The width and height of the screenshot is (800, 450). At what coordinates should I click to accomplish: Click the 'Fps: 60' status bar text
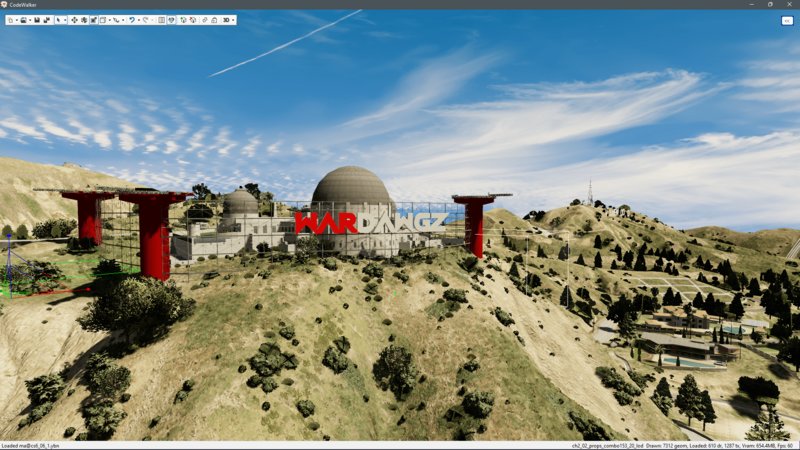click(787, 446)
